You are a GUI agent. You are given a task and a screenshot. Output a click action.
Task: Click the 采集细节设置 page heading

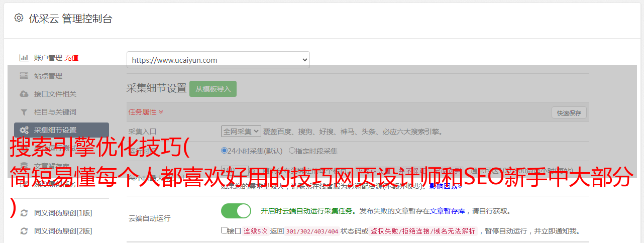click(x=157, y=88)
